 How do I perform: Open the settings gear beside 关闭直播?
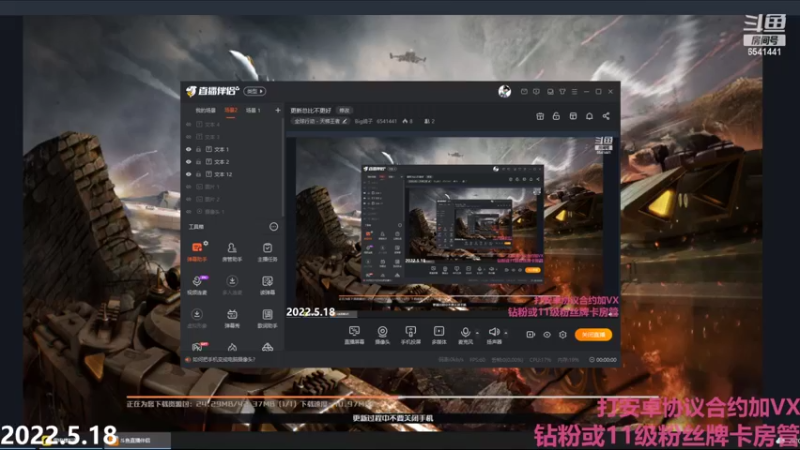[x=563, y=335]
